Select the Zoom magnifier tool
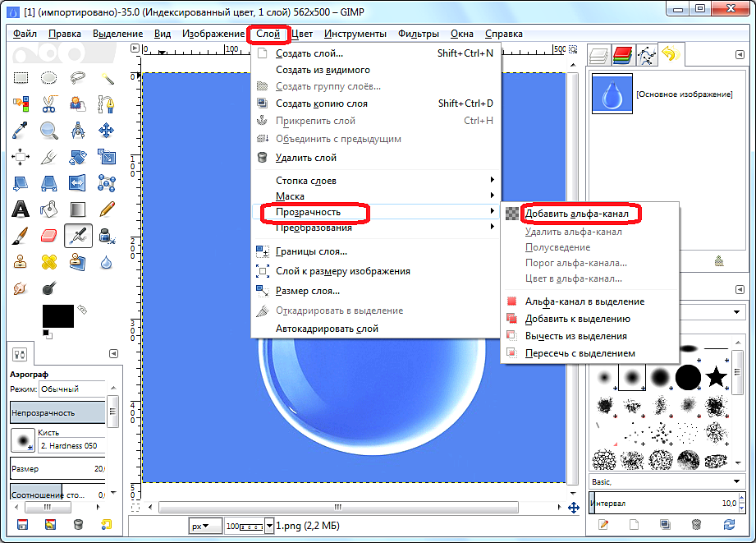This screenshot has width=756, height=543. click(x=48, y=131)
